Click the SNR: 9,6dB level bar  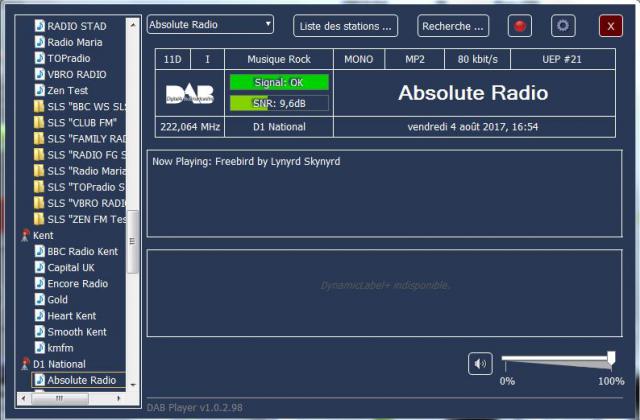(279, 103)
